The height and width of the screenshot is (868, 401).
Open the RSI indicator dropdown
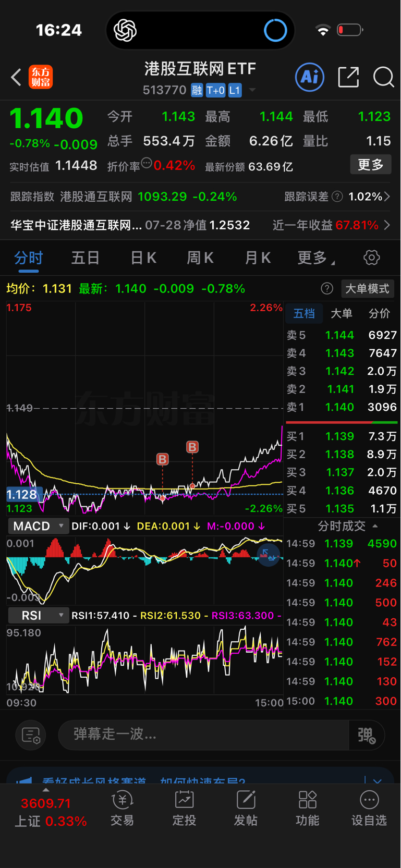pyautogui.click(x=39, y=615)
